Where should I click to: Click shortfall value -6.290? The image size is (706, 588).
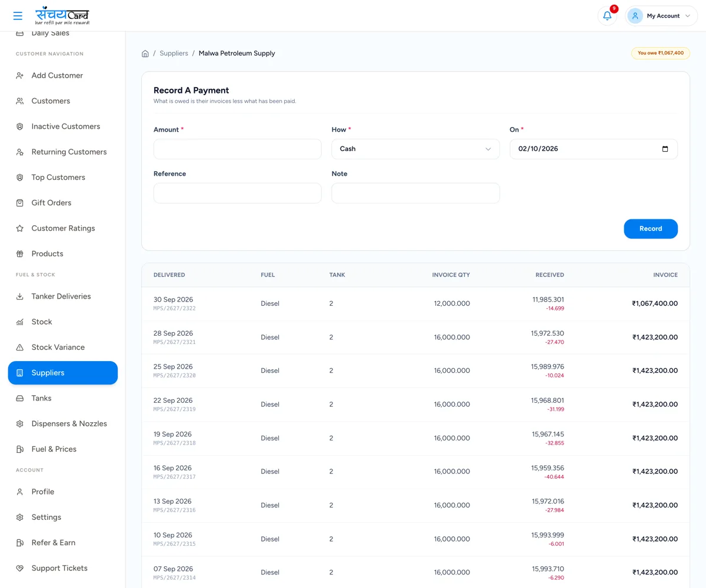point(556,578)
